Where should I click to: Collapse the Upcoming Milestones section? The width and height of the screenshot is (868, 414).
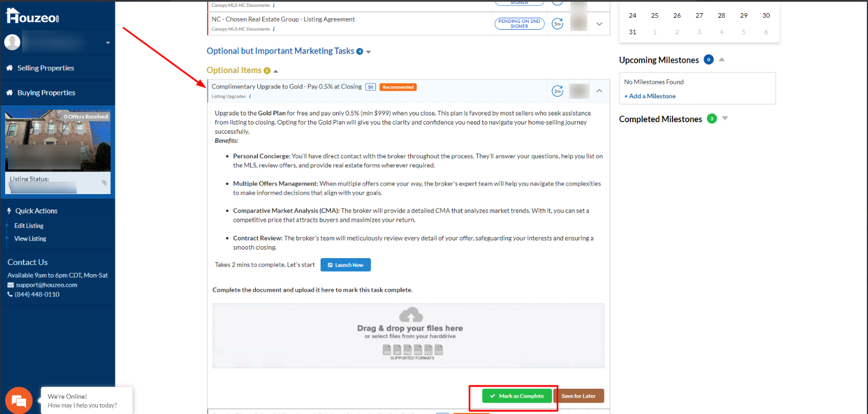pos(722,59)
